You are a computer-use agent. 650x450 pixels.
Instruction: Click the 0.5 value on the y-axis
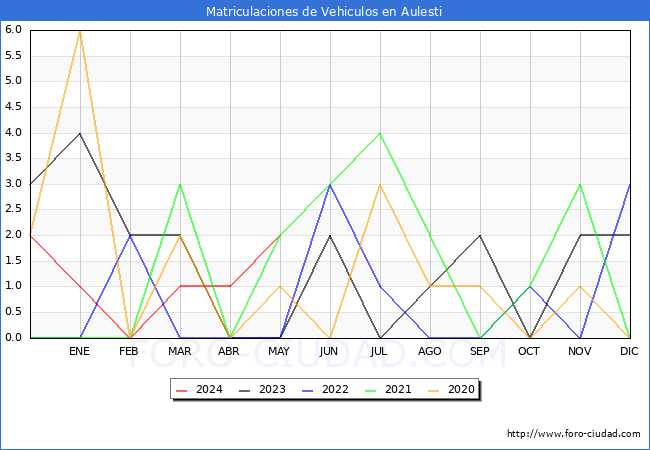[x=13, y=312]
